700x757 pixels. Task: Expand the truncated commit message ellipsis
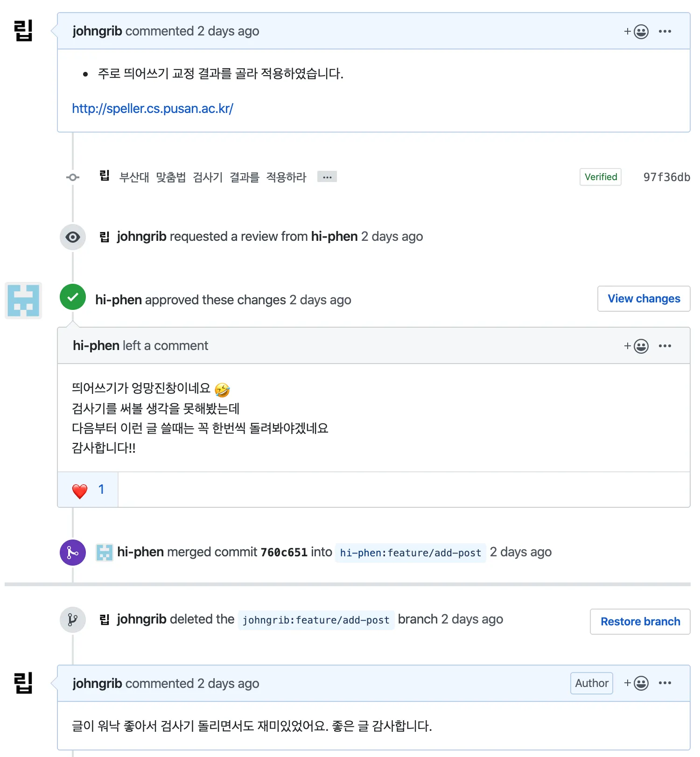tap(327, 176)
